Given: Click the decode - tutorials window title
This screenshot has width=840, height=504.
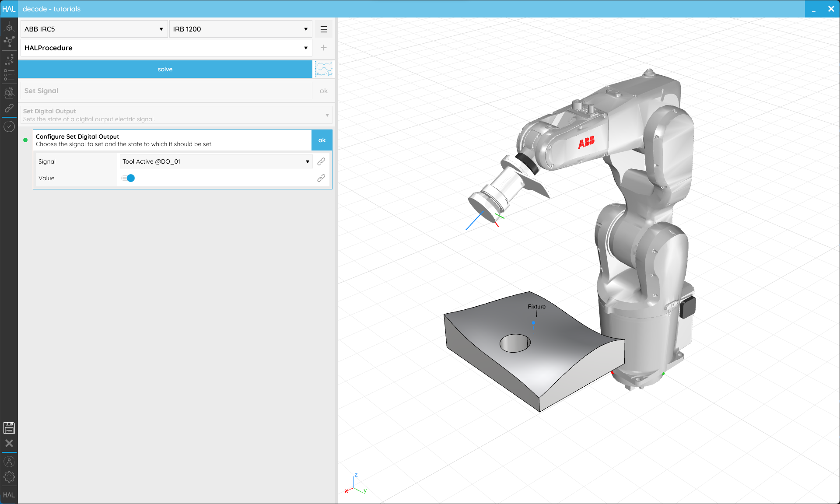Looking at the screenshot, I should (x=52, y=9).
